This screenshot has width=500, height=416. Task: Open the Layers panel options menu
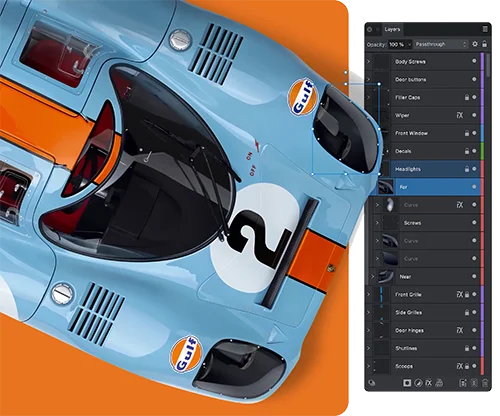pyautogui.click(x=485, y=29)
